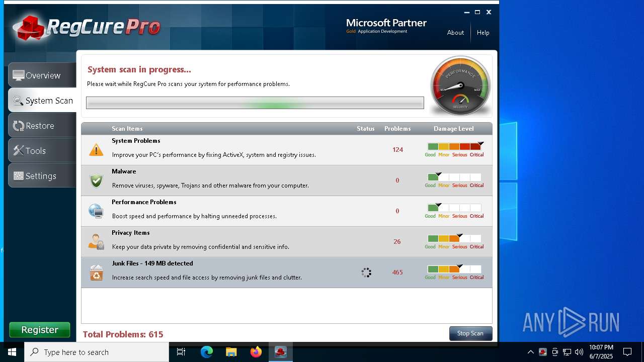
Task: Open the Tools tab
Action: [42, 150]
